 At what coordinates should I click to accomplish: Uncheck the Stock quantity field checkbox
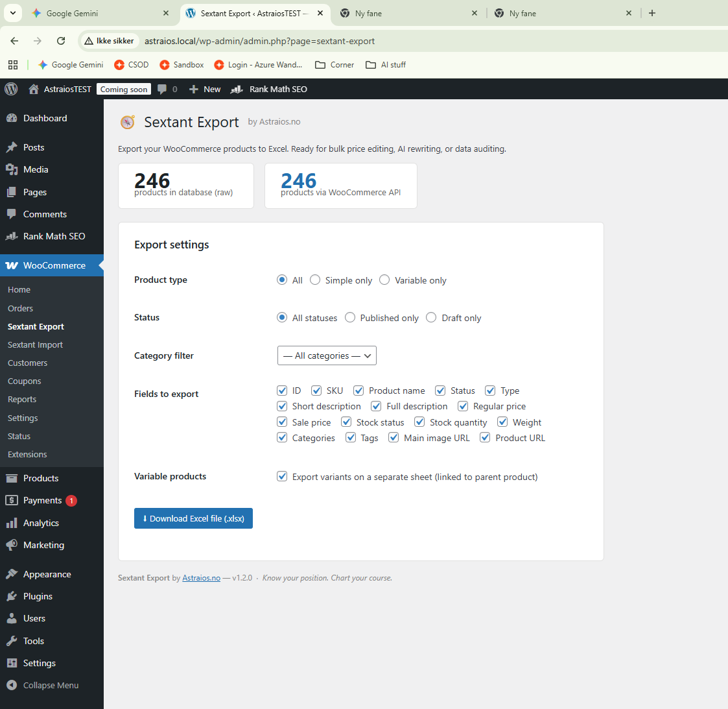pyautogui.click(x=419, y=422)
